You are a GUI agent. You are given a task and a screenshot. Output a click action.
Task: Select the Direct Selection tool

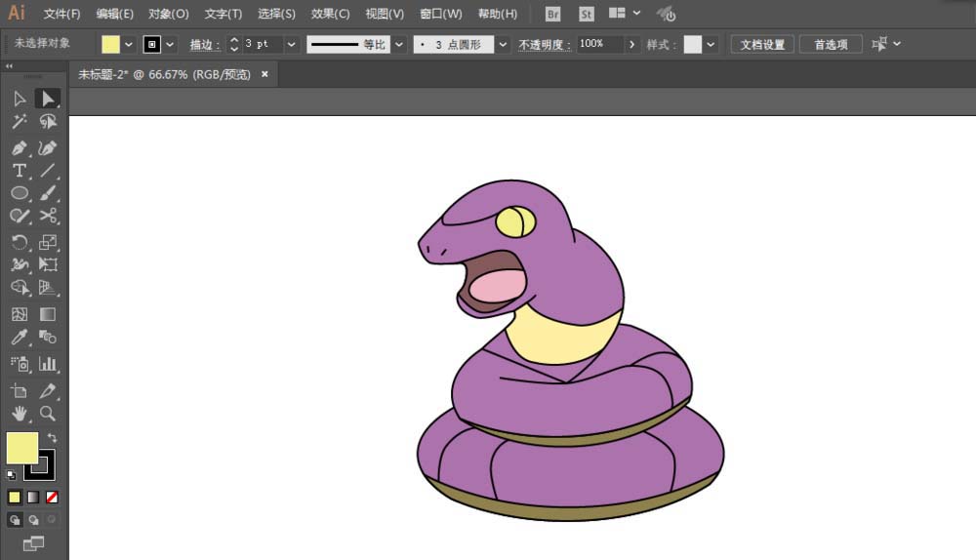coord(47,99)
